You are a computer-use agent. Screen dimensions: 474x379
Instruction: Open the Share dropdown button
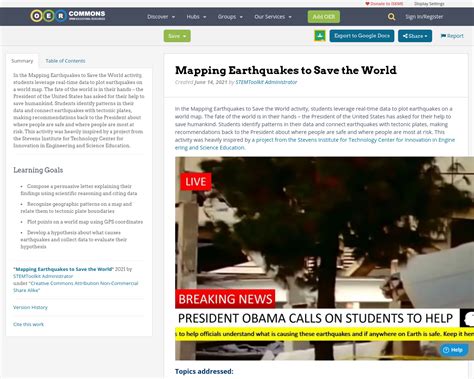[415, 36]
